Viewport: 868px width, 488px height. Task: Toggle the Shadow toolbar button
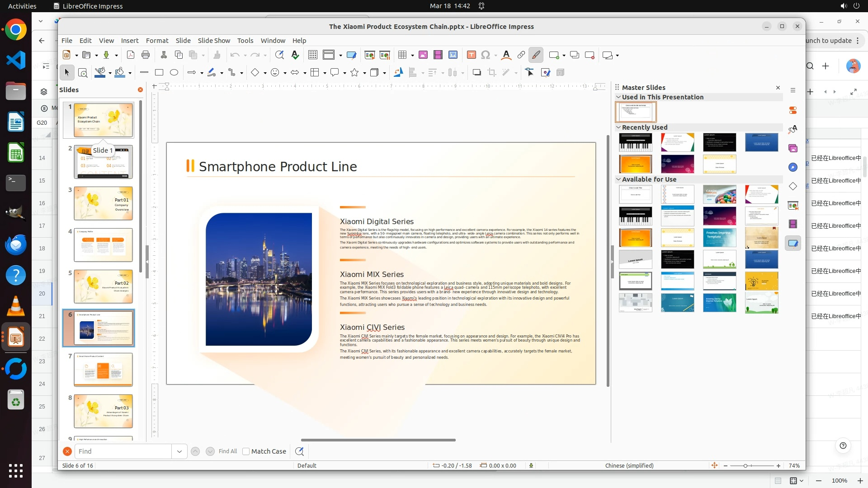[x=476, y=72]
